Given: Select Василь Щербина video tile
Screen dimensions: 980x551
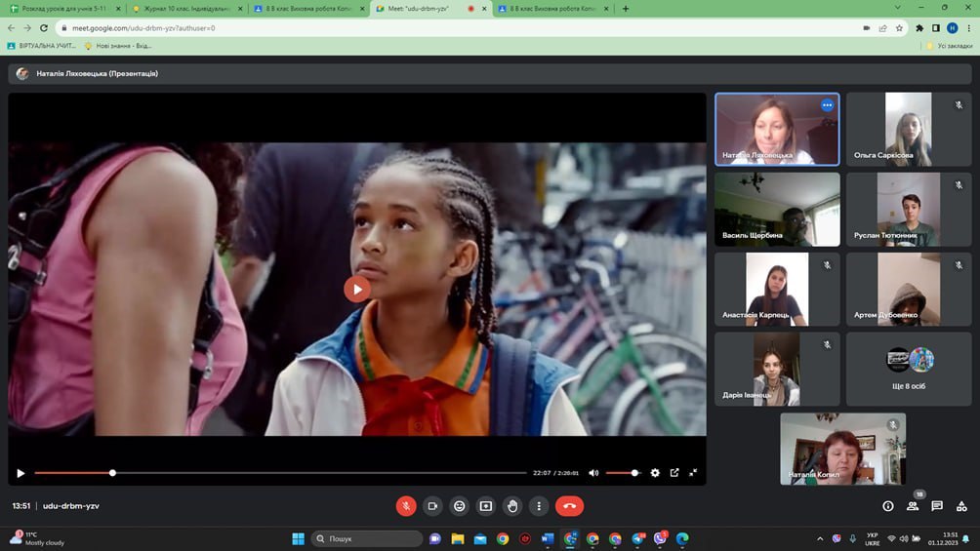Looking at the screenshot, I should click(777, 210).
